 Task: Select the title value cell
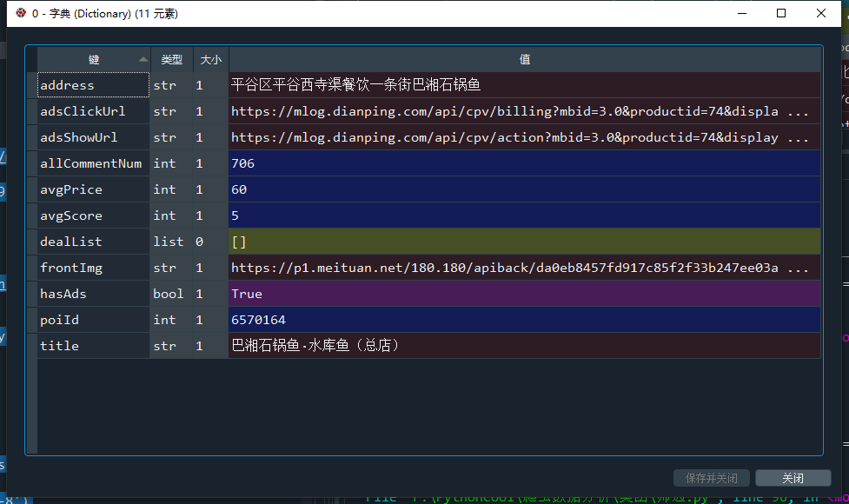(x=525, y=345)
